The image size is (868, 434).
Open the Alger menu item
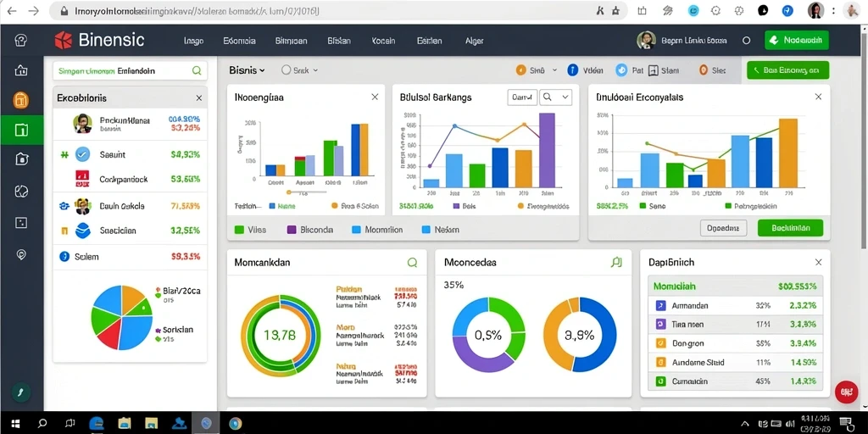[475, 41]
